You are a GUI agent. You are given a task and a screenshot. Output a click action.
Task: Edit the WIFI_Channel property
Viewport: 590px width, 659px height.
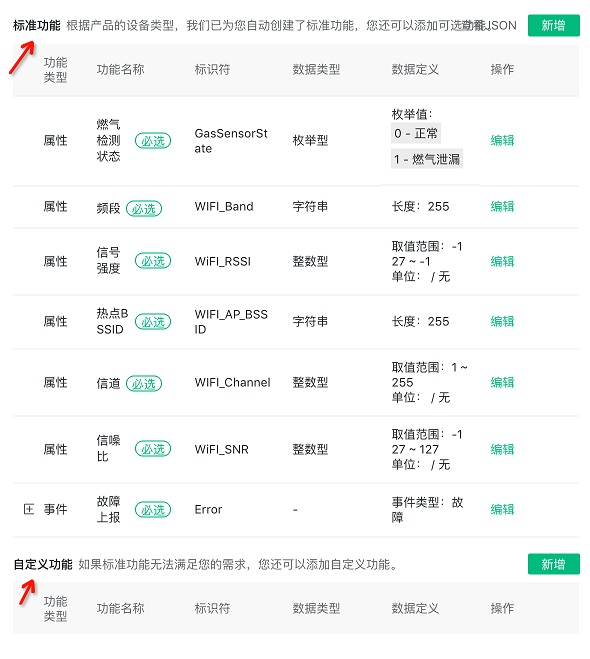(x=502, y=382)
